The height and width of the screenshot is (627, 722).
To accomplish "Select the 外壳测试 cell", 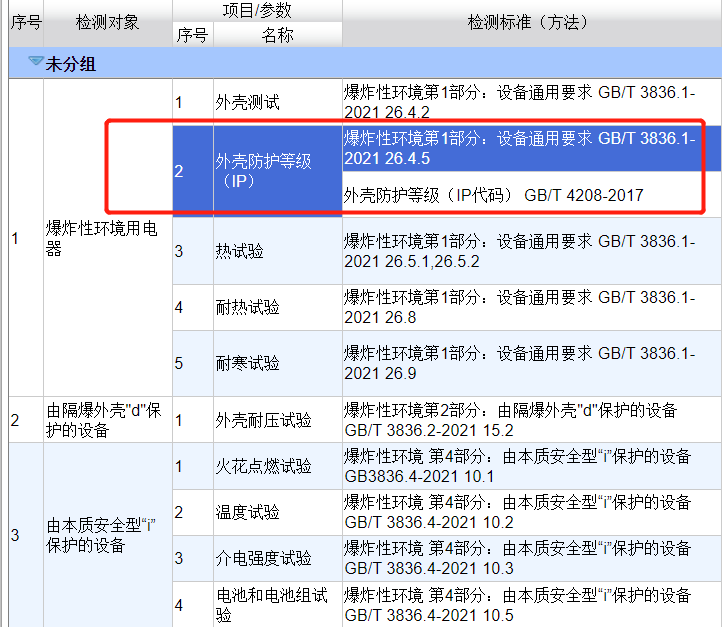I will (x=278, y=102).
